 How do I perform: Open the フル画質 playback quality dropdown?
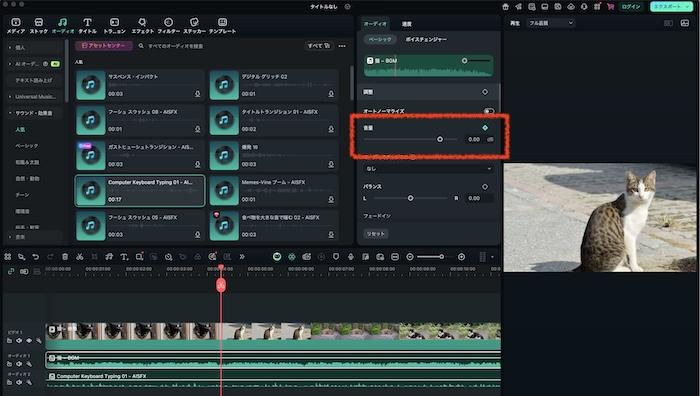(550, 23)
